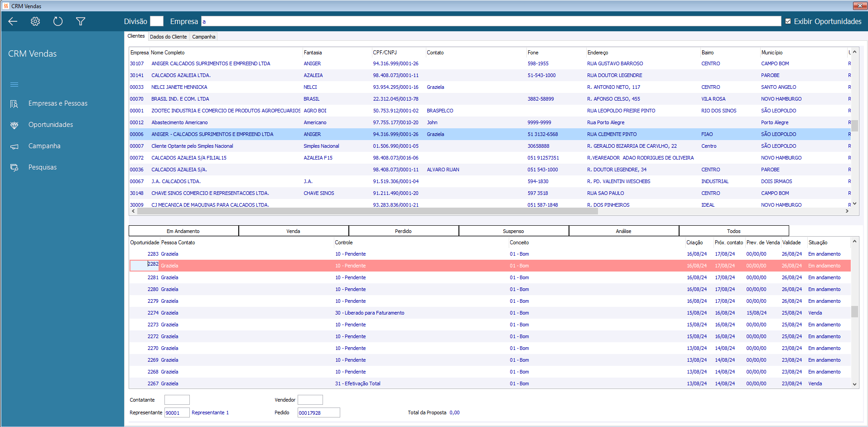
Task: Open the filter funnel icon
Action: click(81, 21)
